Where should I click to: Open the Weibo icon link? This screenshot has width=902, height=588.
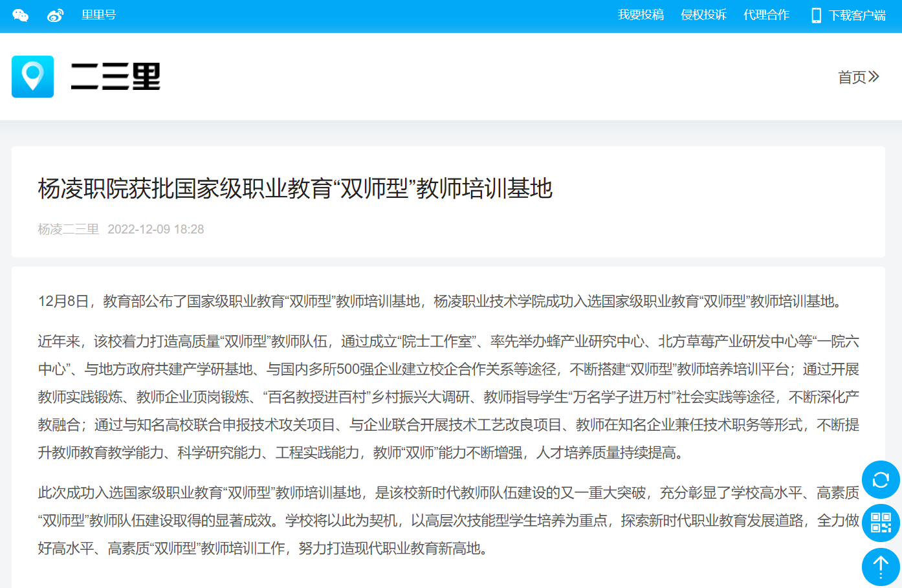click(x=56, y=16)
